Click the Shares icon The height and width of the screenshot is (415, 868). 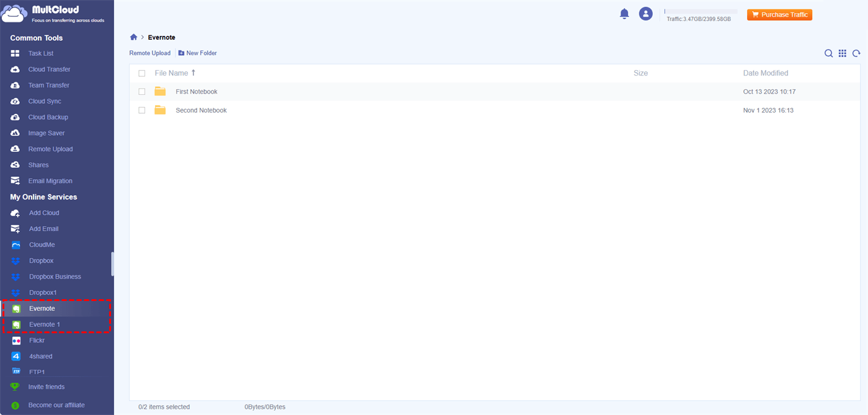[15, 165]
